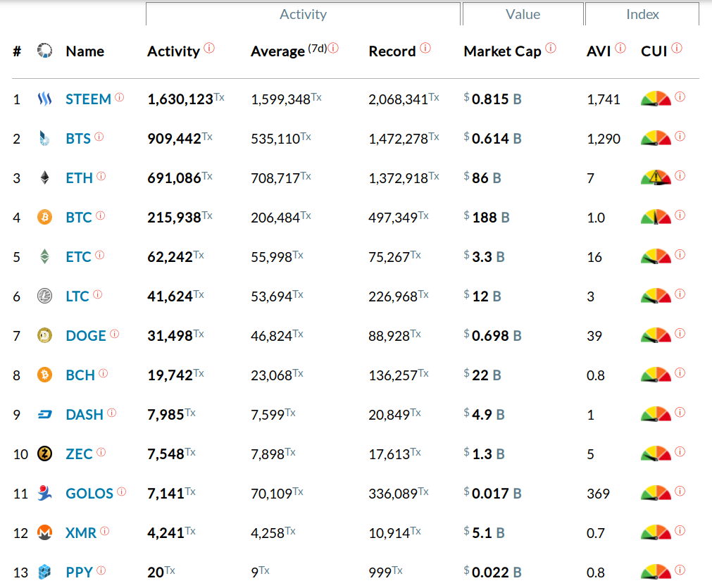Open the GOLOS coin link
Image resolution: width=712 pixels, height=588 pixels.
coord(89,494)
